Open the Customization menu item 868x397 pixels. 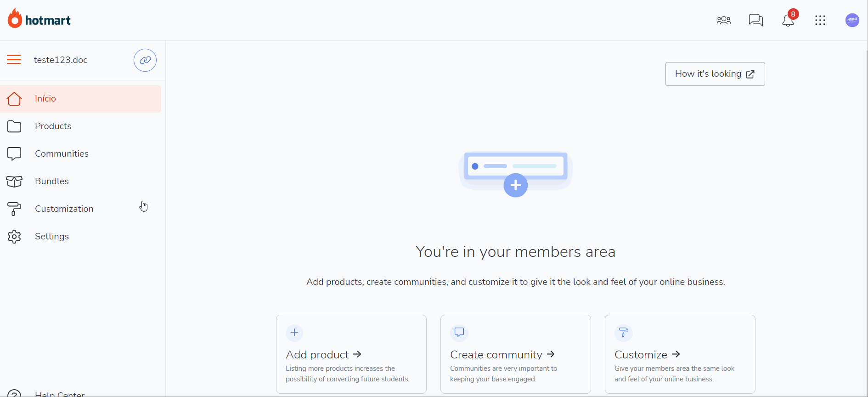[x=81, y=209]
